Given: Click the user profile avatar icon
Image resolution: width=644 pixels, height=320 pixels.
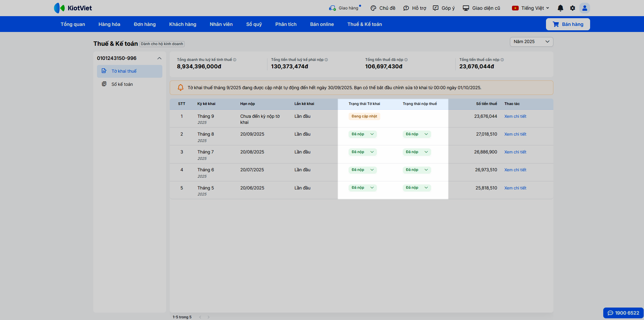Looking at the screenshot, I should 585,8.
